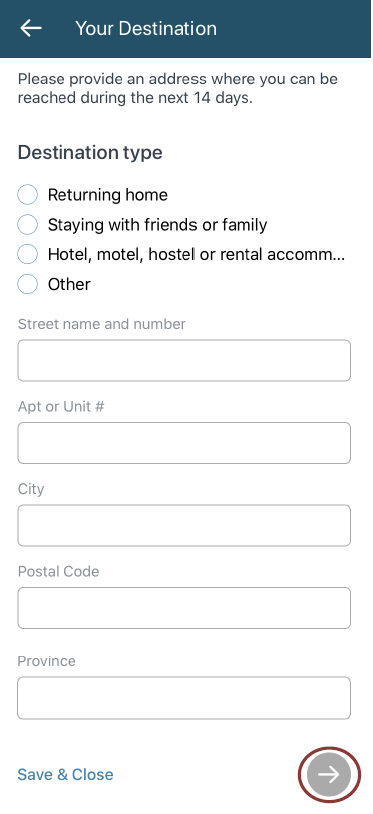Image resolution: width=373 pixels, height=814 pixels.
Task: Open the Province field
Action: [x=184, y=698]
